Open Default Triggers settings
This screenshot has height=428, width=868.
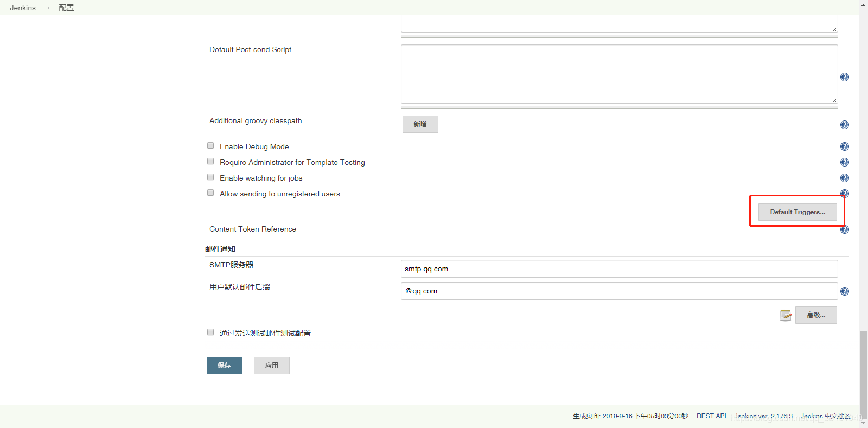[797, 212]
